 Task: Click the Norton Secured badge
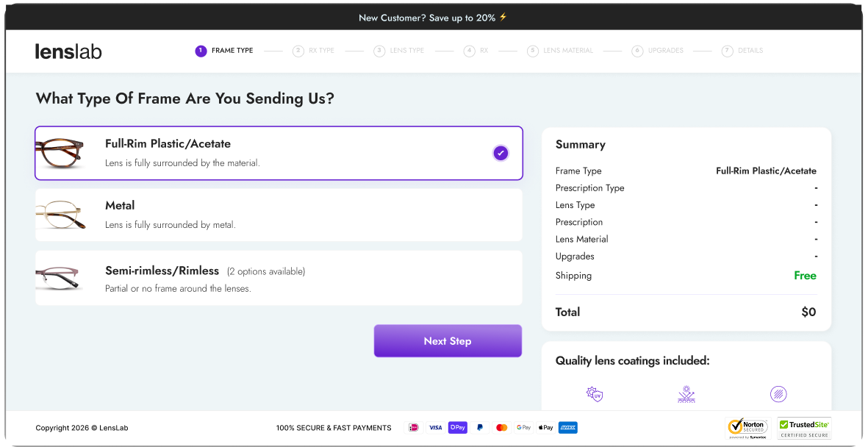point(747,427)
